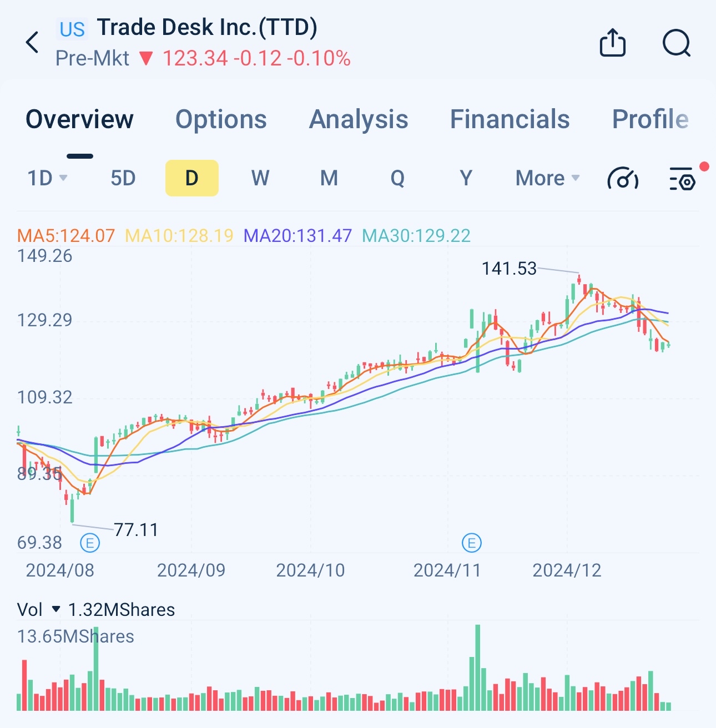Select the 5D chart range
The image size is (716, 728).
point(123,178)
